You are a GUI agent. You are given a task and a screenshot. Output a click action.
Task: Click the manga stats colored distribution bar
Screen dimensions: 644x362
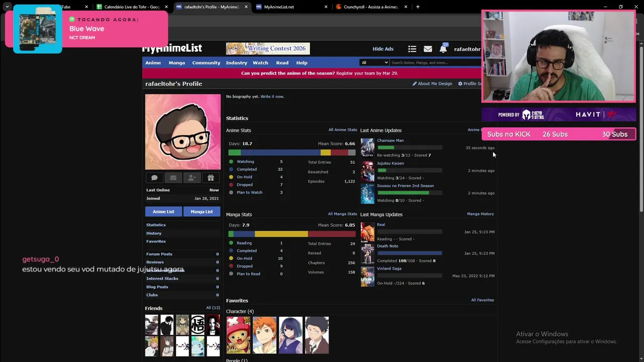click(x=292, y=234)
